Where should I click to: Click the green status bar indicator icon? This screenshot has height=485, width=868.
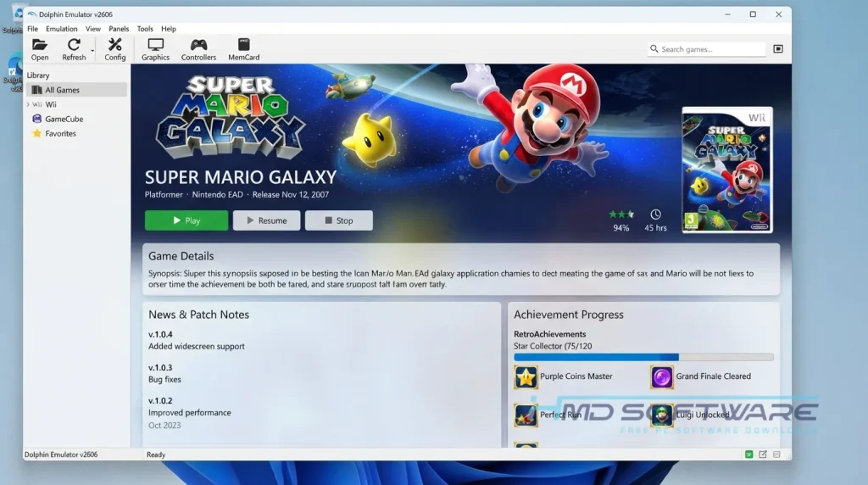(x=749, y=454)
